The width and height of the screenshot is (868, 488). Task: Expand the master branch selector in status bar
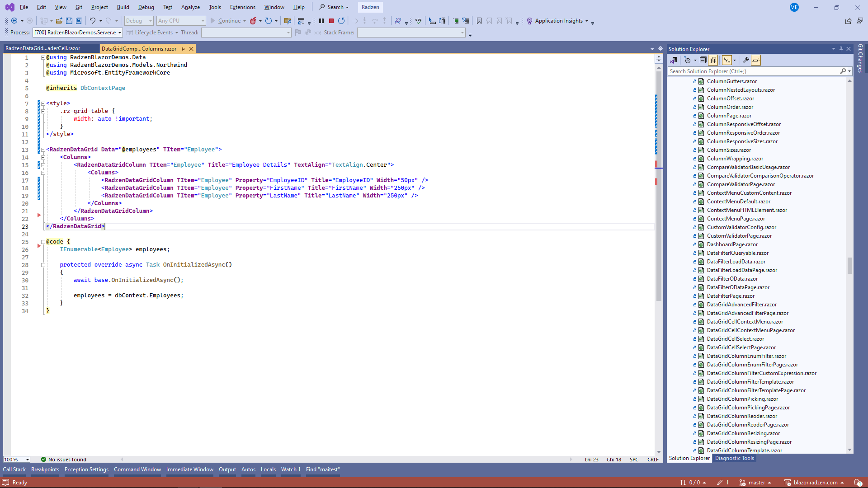pyautogui.click(x=755, y=483)
